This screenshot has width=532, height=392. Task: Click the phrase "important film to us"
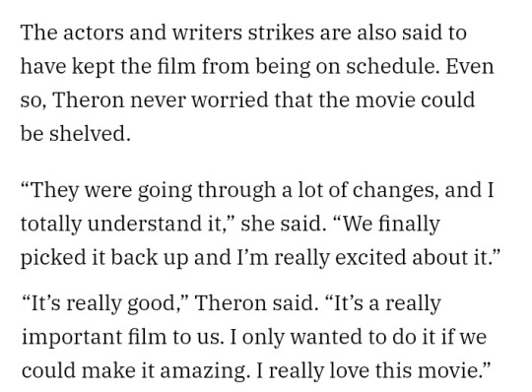coord(121,337)
